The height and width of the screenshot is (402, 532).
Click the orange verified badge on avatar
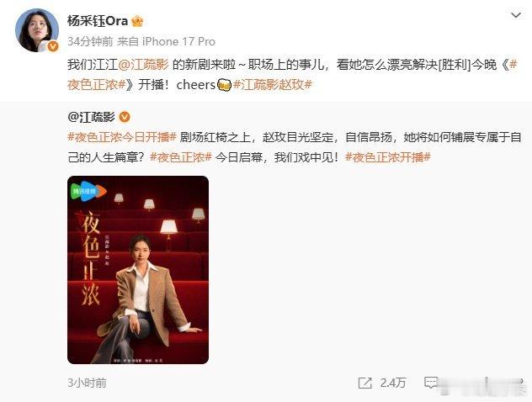pyautogui.click(x=52, y=46)
